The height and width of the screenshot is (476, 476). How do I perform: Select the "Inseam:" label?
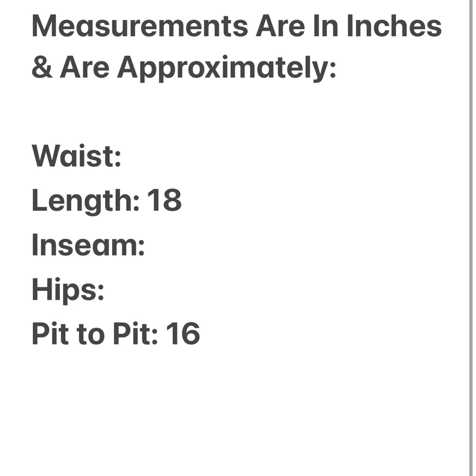(x=88, y=245)
